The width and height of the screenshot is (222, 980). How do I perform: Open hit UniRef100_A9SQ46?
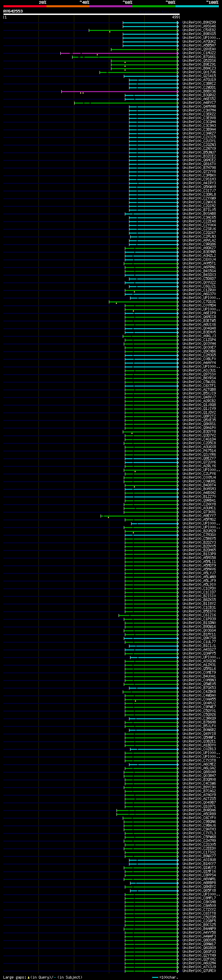point(199,26)
